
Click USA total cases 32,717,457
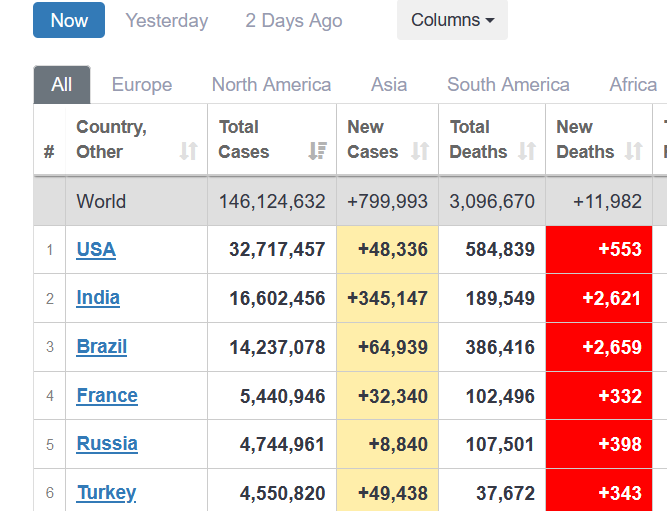click(277, 249)
